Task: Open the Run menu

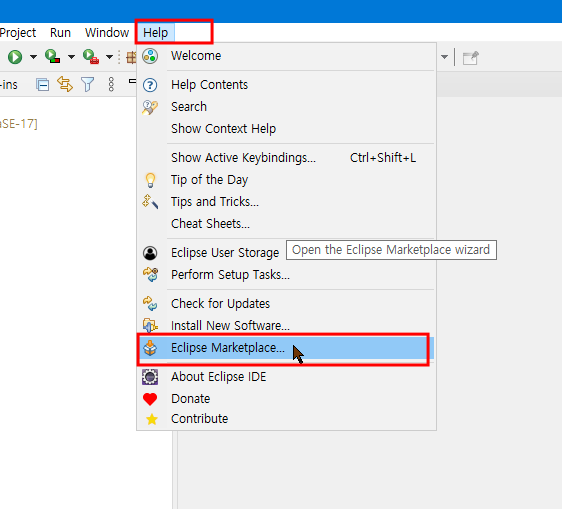Action: point(60,33)
